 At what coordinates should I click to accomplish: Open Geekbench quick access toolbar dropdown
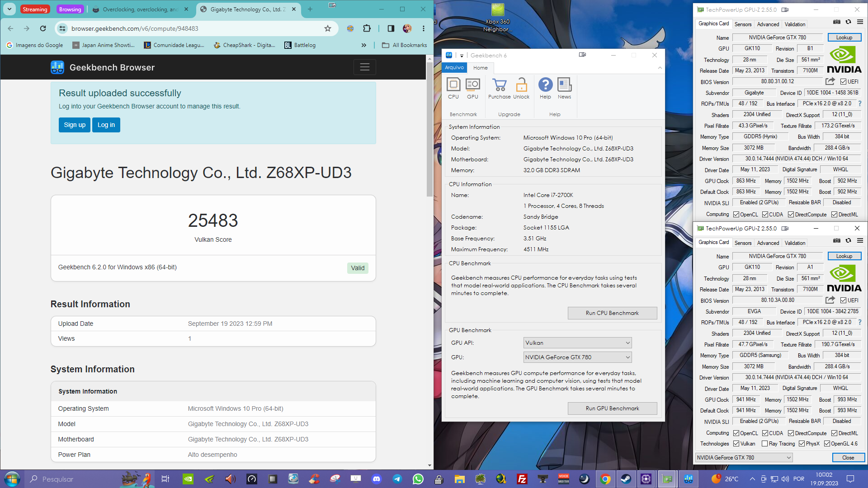[462, 56]
